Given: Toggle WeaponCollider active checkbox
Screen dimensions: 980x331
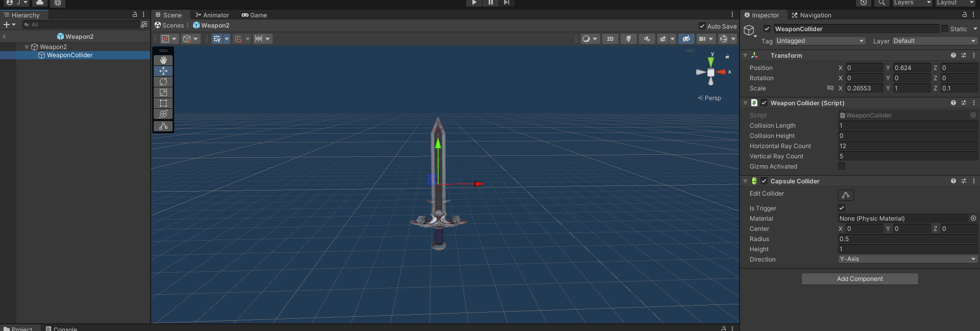Looking at the screenshot, I should click(x=767, y=29).
